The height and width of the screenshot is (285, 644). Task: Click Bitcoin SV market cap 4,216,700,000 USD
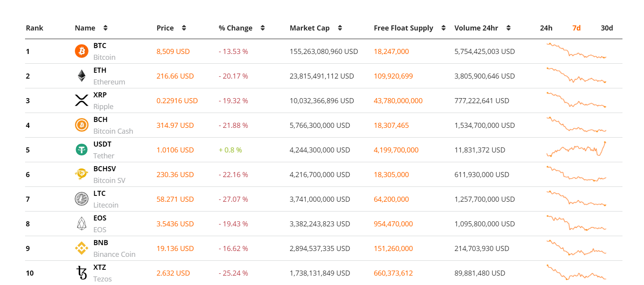coord(320,174)
